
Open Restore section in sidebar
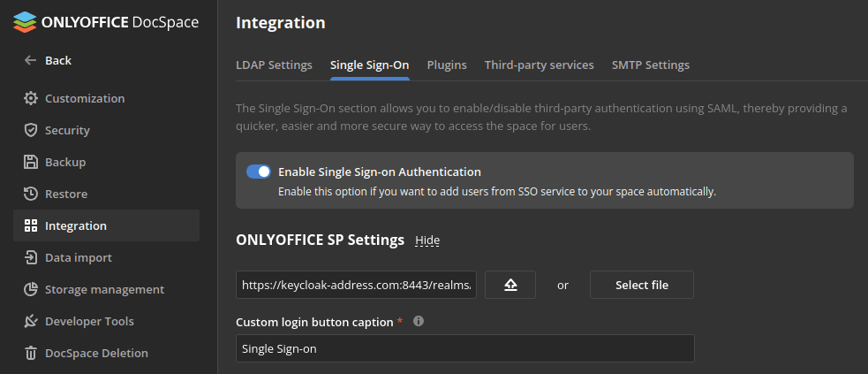pos(106,194)
